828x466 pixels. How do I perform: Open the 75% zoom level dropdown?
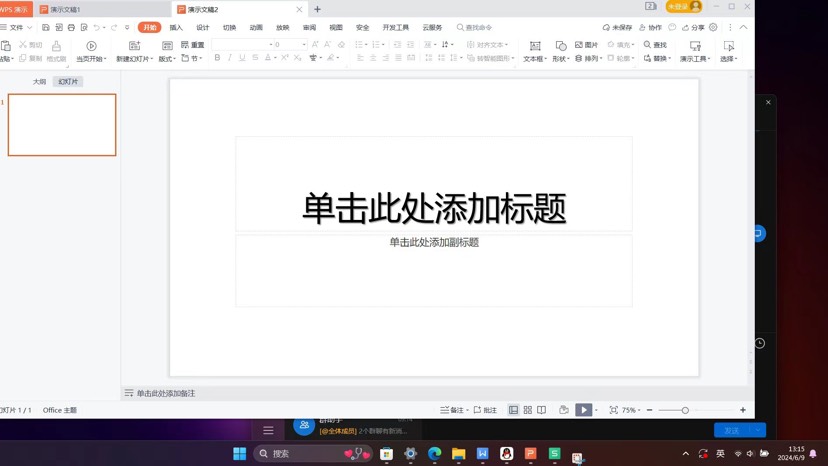click(x=631, y=410)
